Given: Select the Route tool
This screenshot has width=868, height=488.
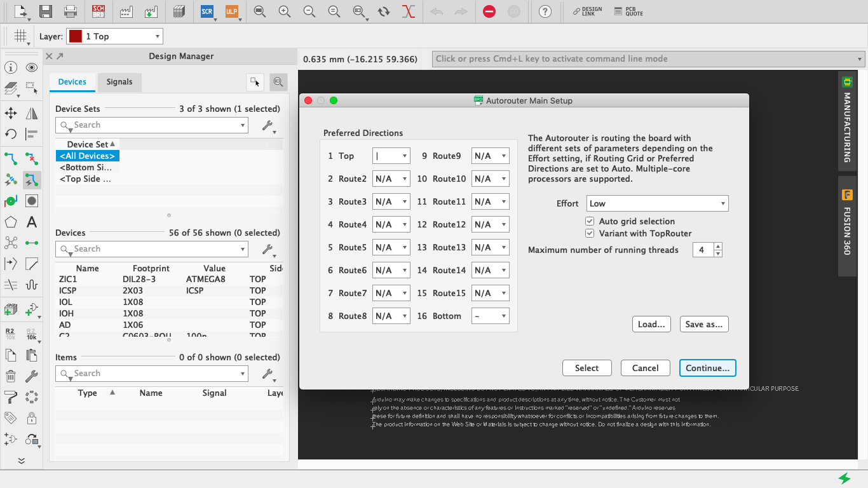Looking at the screenshot, I should click(x=11, y=158).
